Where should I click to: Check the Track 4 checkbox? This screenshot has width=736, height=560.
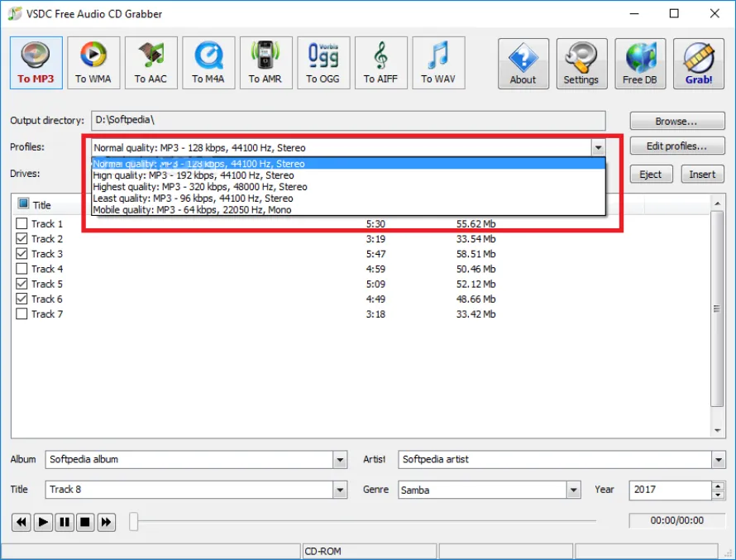coord(22,269)
